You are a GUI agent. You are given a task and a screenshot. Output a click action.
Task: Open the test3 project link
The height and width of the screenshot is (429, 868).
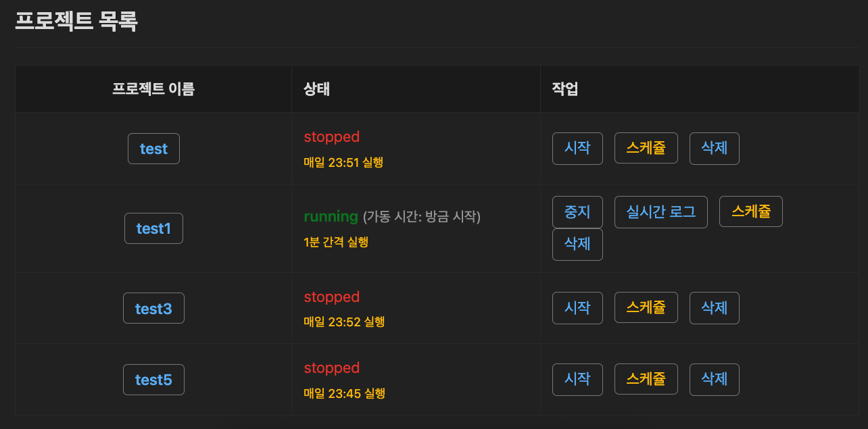point(153,309)
